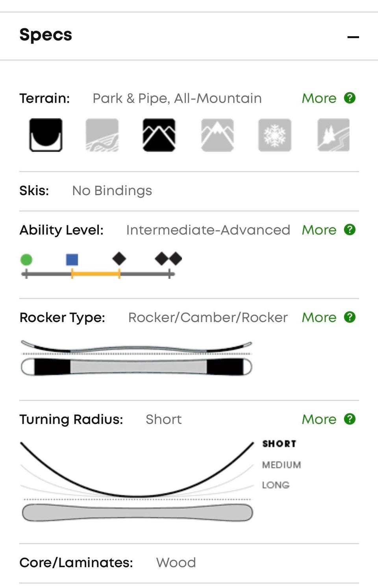
Task: Click the powder snowflake terrain icon
Action: click(x=274, y=135)
